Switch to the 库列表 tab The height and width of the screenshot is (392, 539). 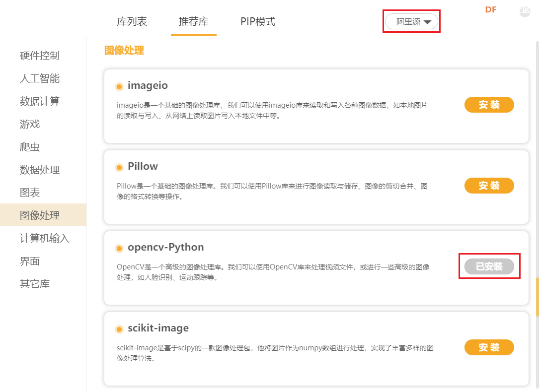132,22
